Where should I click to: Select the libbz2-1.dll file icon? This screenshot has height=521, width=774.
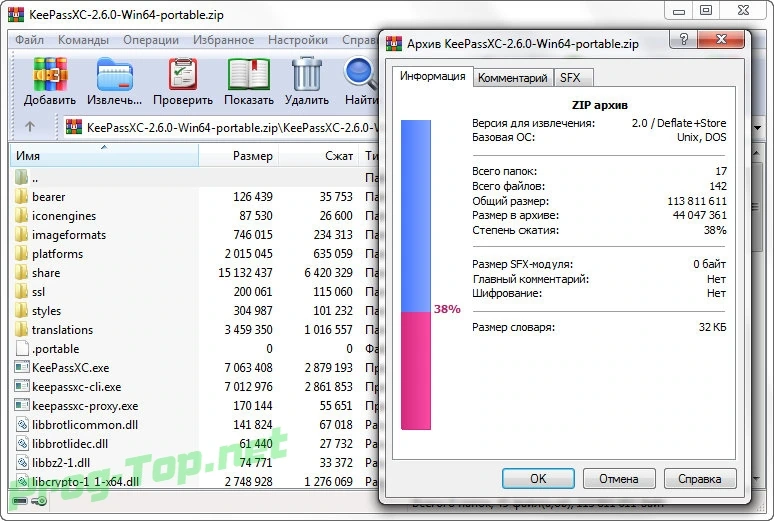tap(22, 463)
